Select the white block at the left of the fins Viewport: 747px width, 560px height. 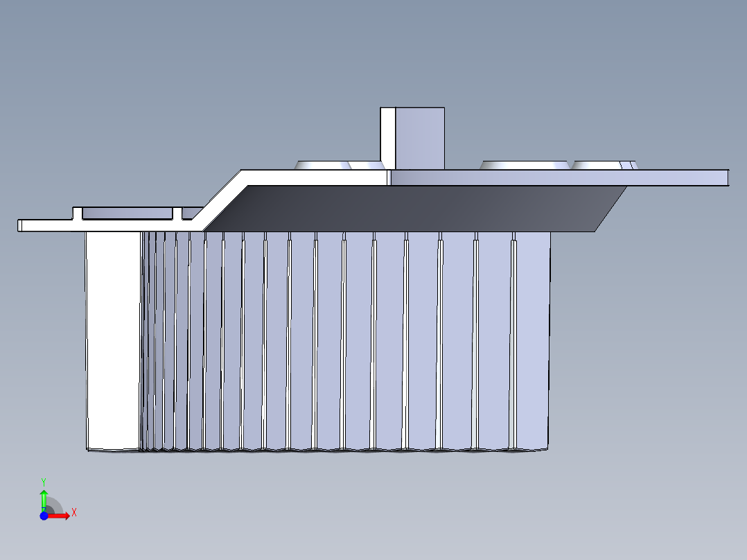click(x=114, y=340)
